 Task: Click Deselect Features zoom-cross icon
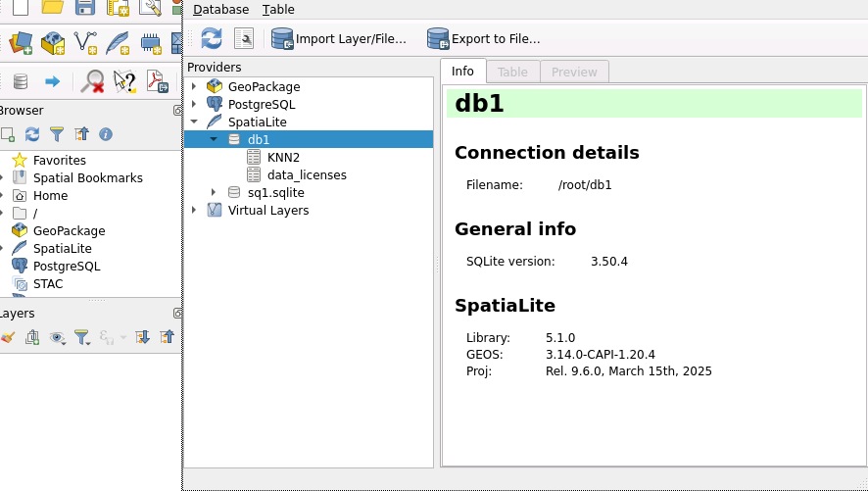pyautogui.click(x=92, y=81)
